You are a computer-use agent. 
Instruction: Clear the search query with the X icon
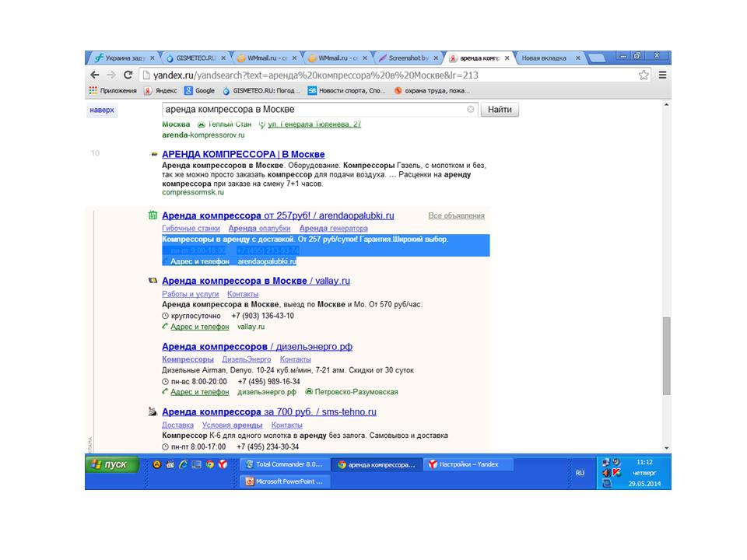coord(471,109)
